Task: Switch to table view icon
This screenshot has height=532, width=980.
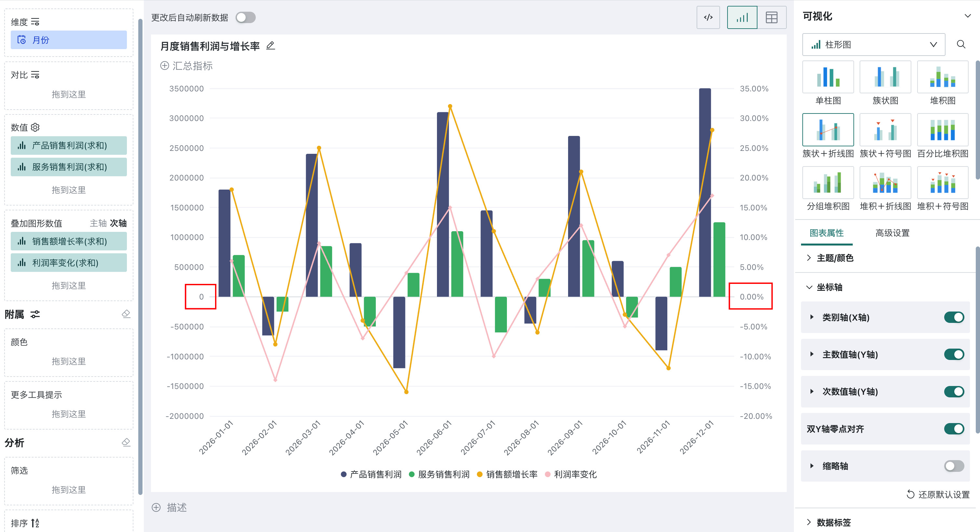Action: pos(771,18)
